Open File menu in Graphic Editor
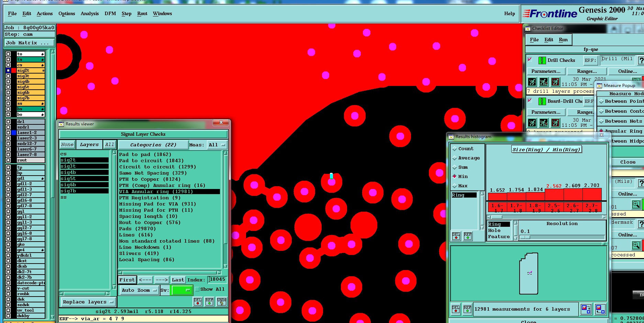Viewport: 644px width, 323px height. click(x=12, y=14)
